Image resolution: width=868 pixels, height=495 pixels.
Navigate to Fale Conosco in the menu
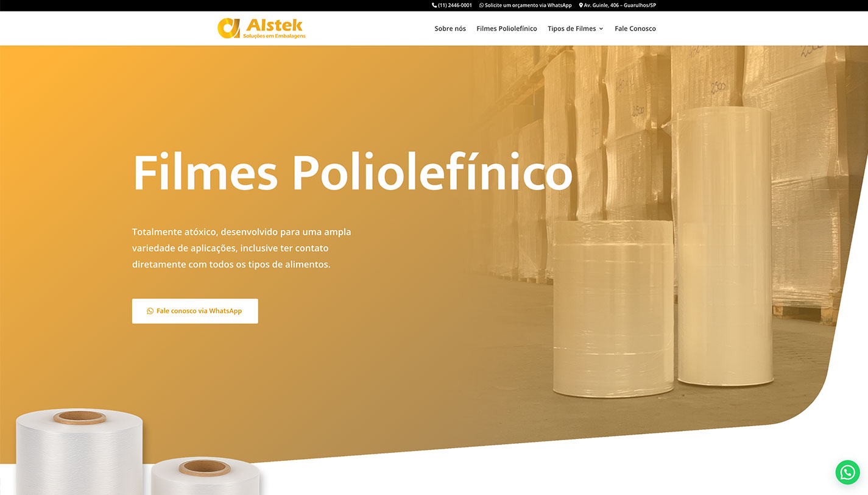coord(635,29)
